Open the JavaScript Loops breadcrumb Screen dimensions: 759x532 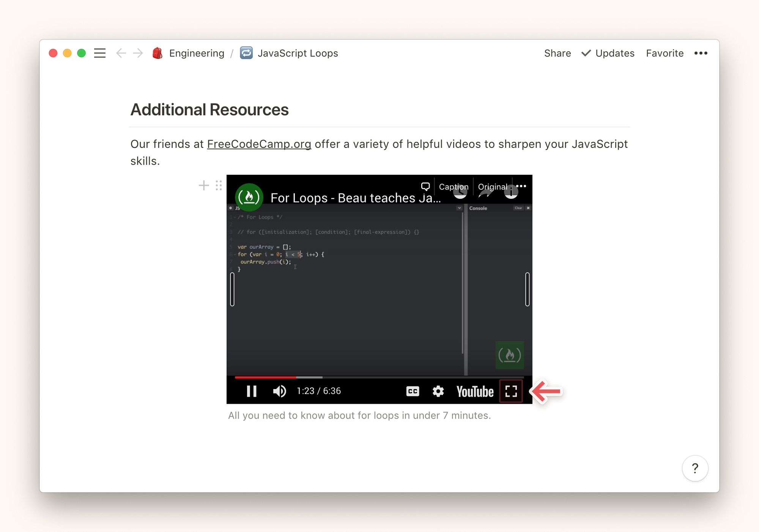tap(298, 53)
